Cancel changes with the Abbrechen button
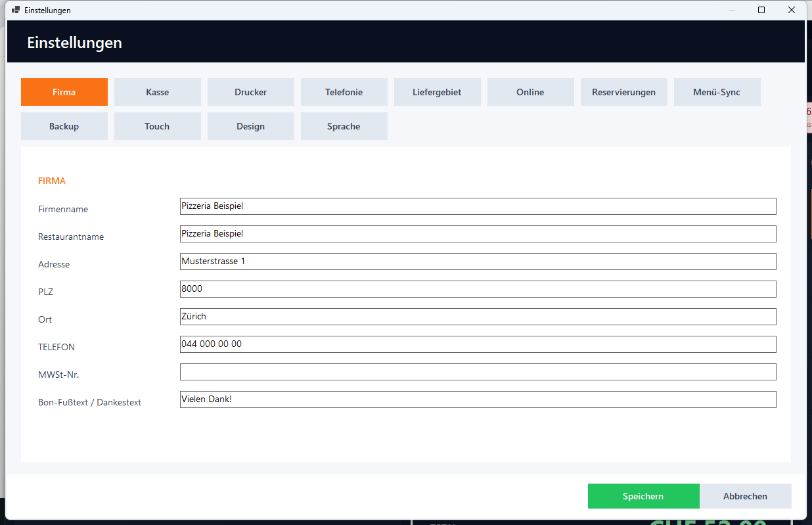This screenshot has width=812, height=525. click(x=746, y=496)
